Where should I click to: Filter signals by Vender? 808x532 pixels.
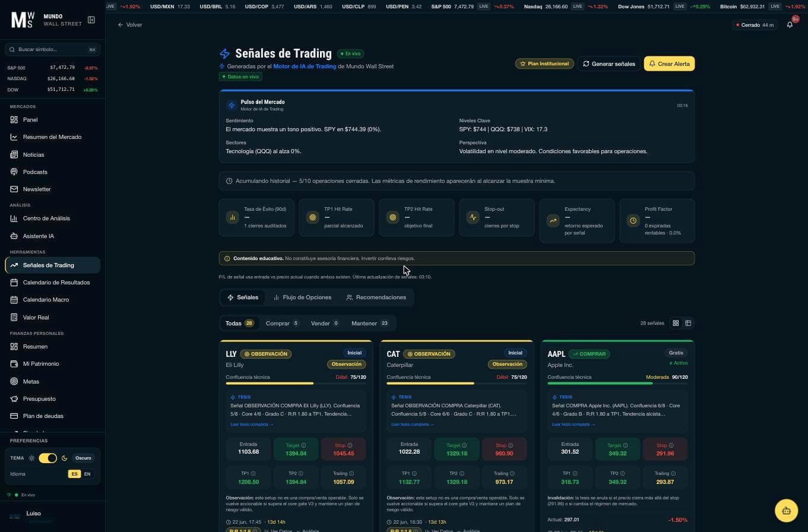click(325, 323)
